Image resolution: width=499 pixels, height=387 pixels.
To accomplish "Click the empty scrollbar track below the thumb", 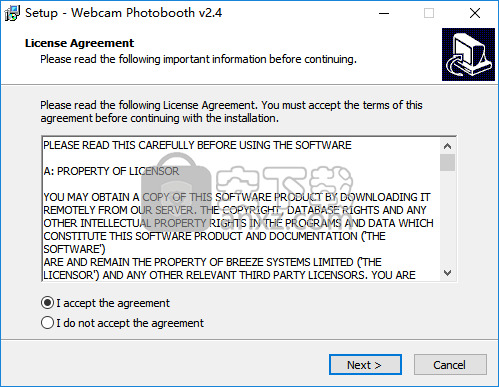I will click(x=447, y=218).
